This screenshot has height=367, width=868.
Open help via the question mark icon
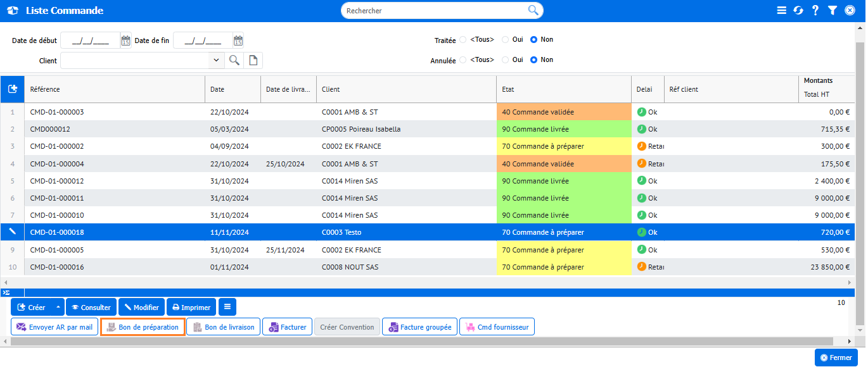[x=815, y=11]
